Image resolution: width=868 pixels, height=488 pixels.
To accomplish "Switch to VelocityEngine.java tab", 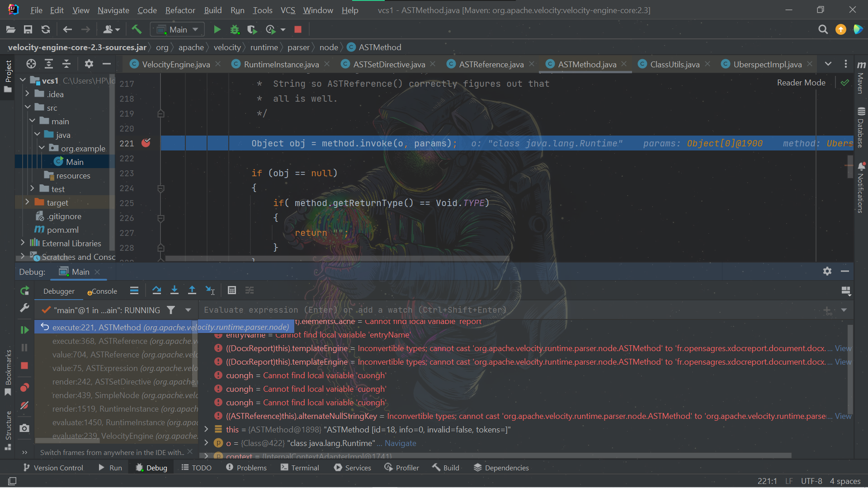I will (176, 64).
